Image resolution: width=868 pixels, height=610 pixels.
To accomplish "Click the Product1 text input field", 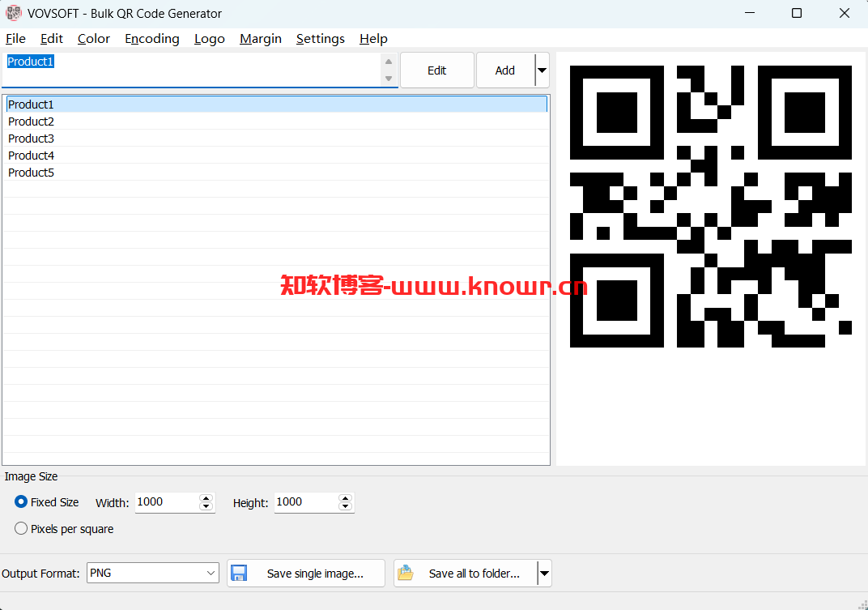I will click(x=192, y=70).
